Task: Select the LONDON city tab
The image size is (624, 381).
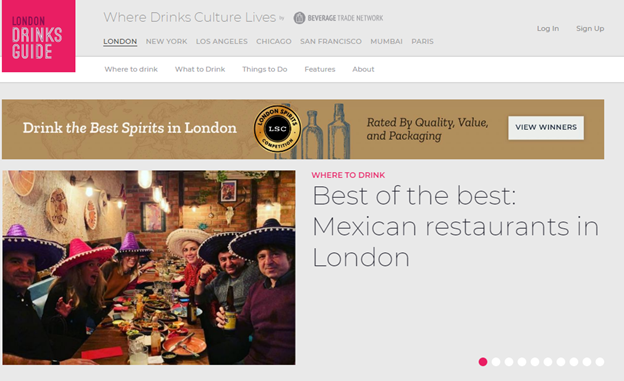Action: point(120,41)
